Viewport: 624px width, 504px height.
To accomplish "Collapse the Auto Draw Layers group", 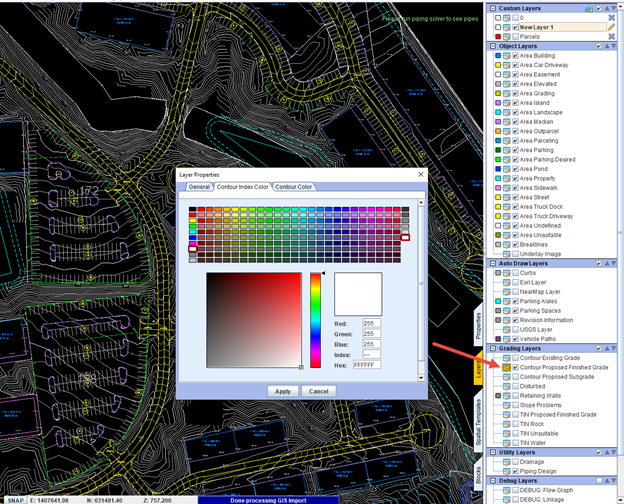I will click(x=493, y=264).
